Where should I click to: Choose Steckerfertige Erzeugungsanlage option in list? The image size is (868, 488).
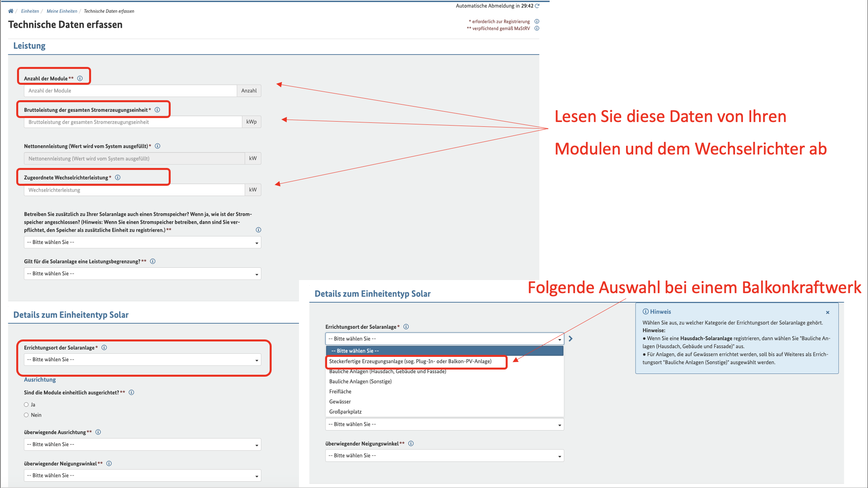(x=410, y=361)
